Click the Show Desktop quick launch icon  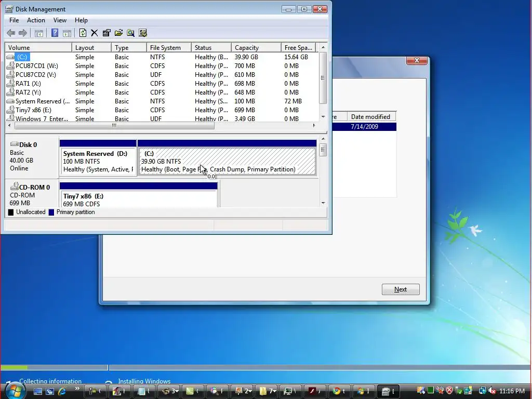(x=37, y=391)
